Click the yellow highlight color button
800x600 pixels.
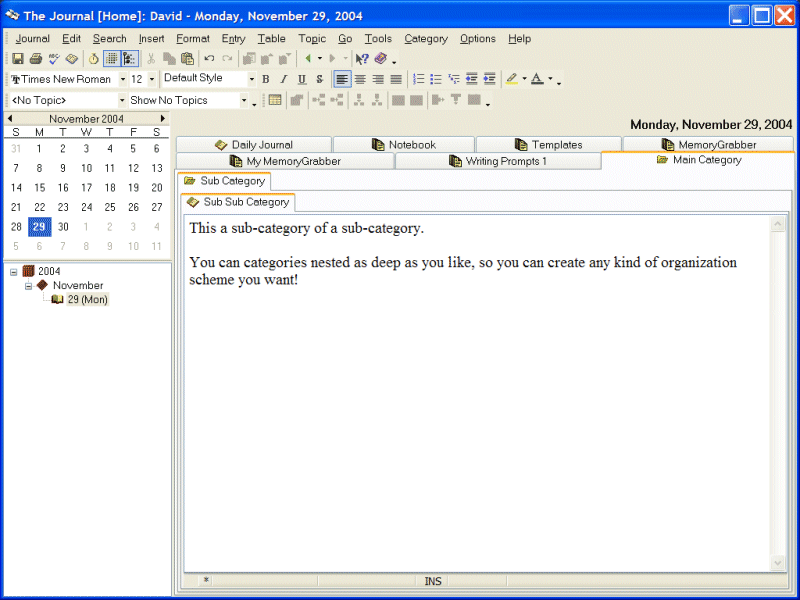click(512, 79)
